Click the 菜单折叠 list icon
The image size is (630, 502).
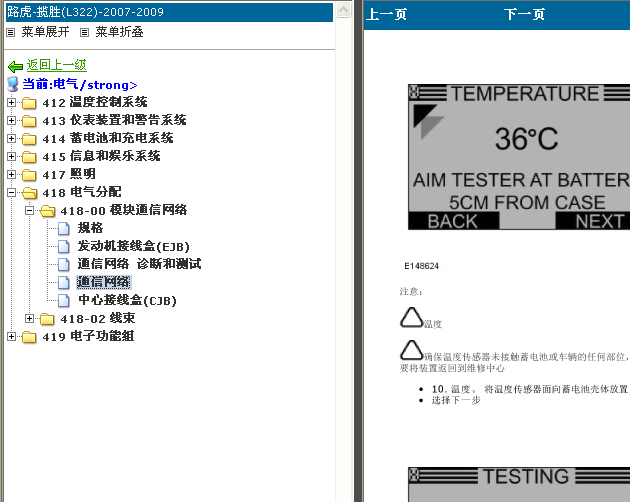[x=84, y=32]
